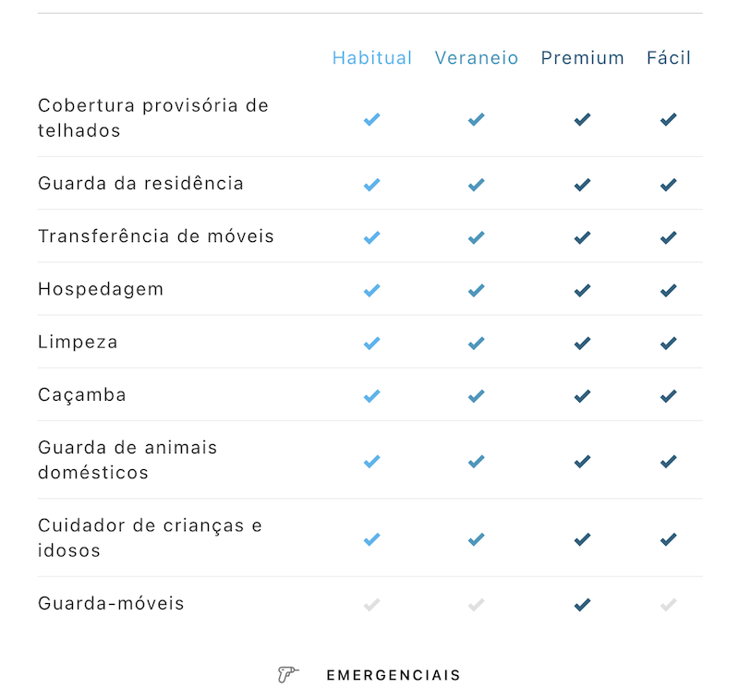
Task: Select the Habitual plan column header
Action: [x=372, y=57]
